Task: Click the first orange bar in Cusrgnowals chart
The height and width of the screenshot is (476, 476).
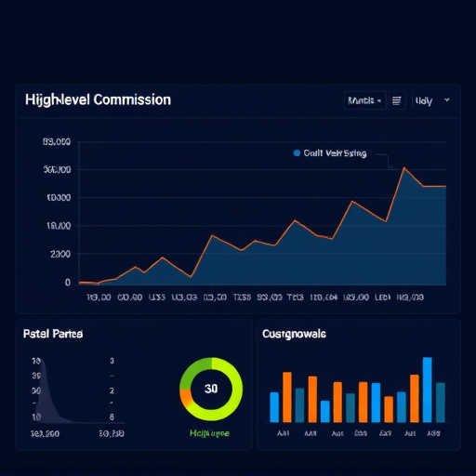Action: click(287, 397)
